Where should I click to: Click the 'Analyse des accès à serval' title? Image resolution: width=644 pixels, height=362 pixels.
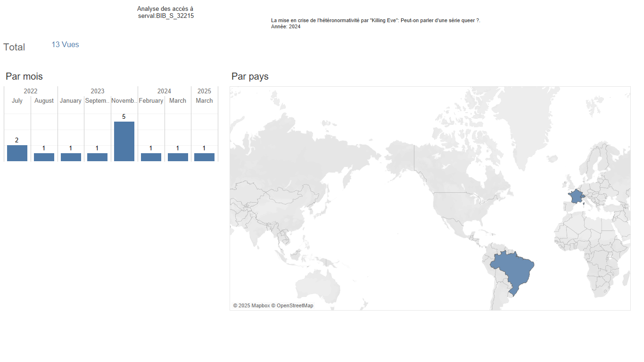pyautogui.click(x=165, y=12)
